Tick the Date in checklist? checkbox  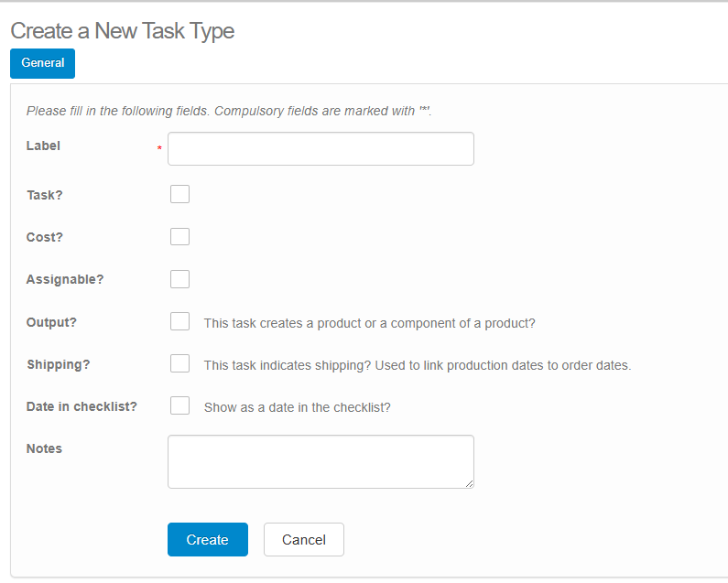[x=179, y=406]
